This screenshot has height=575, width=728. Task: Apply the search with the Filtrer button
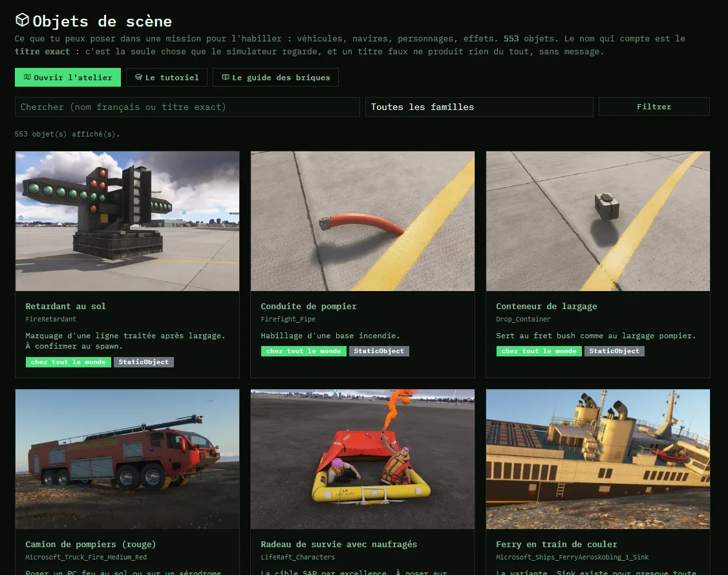coord(654,107)
